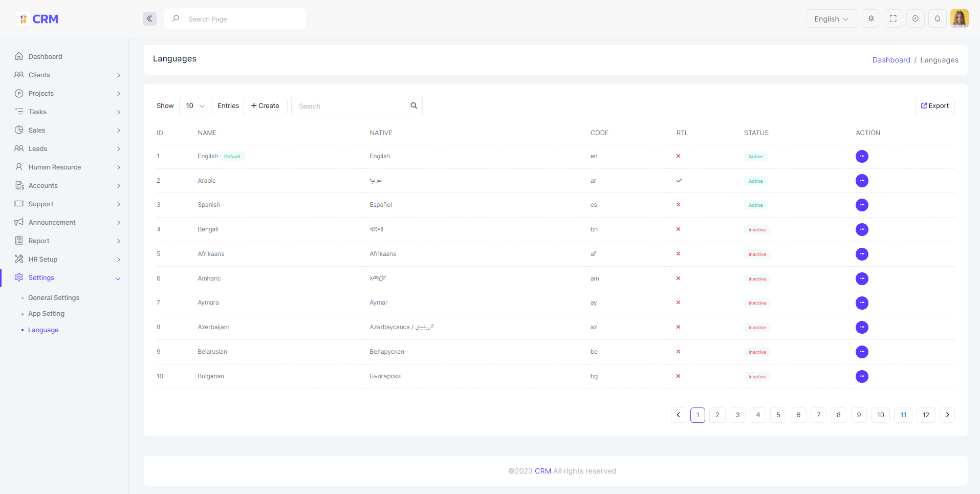Toggle RTL mark for Arabic row
Screen dimensions: 980x494
point(679,181)
